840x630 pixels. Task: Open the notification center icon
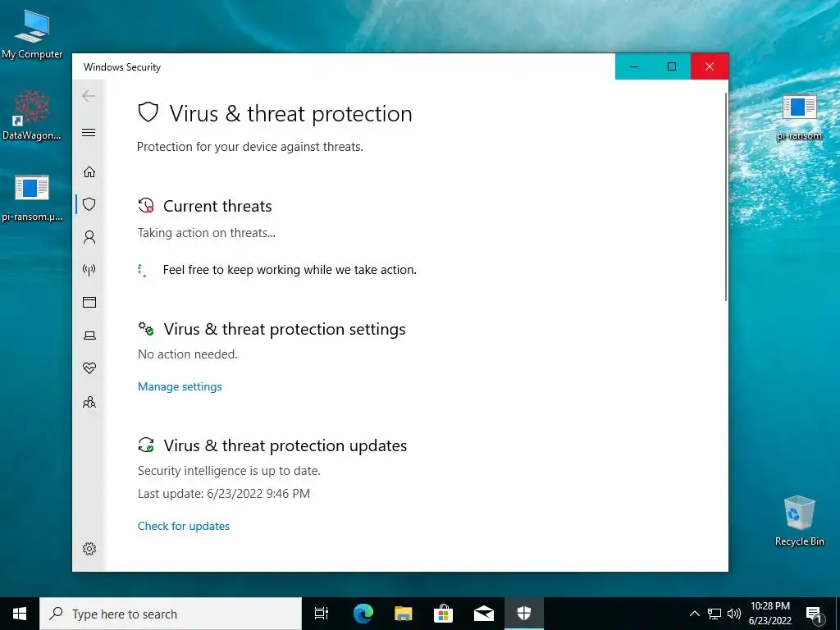tap(815, 614)
